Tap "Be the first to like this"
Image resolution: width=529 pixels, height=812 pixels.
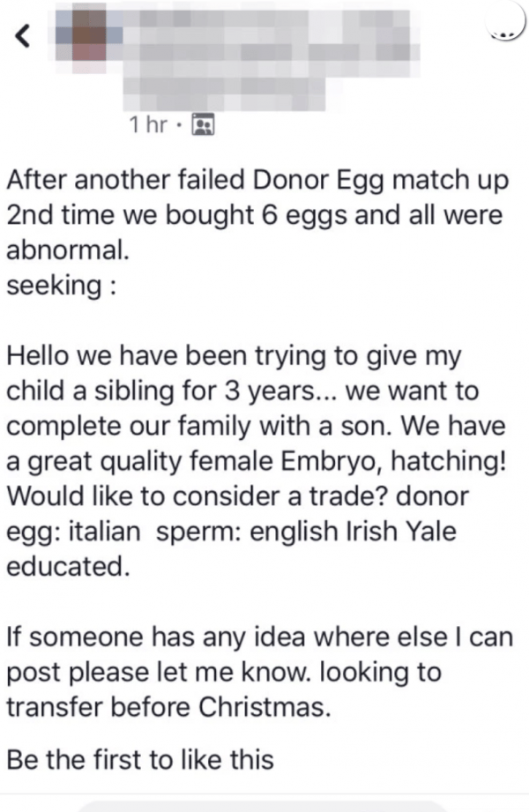pyautogui.click(x=140, y=760)
